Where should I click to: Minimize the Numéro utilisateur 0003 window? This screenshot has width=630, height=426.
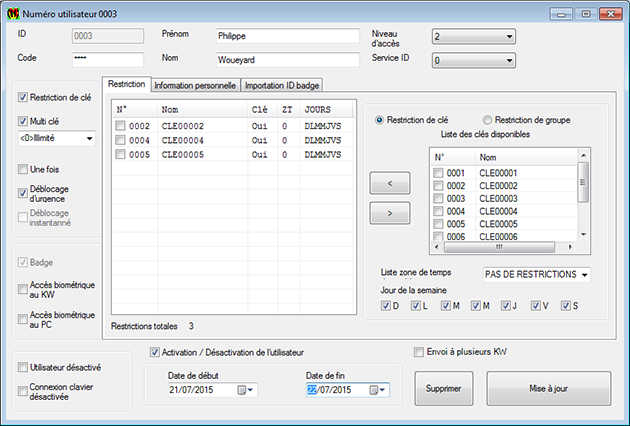coord(561,14)
